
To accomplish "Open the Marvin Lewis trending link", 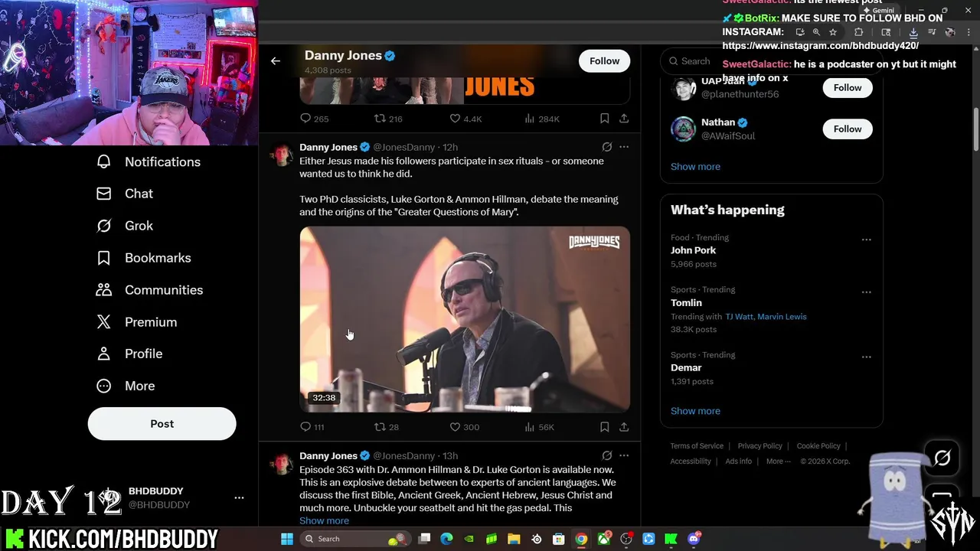I will (782, 317).
